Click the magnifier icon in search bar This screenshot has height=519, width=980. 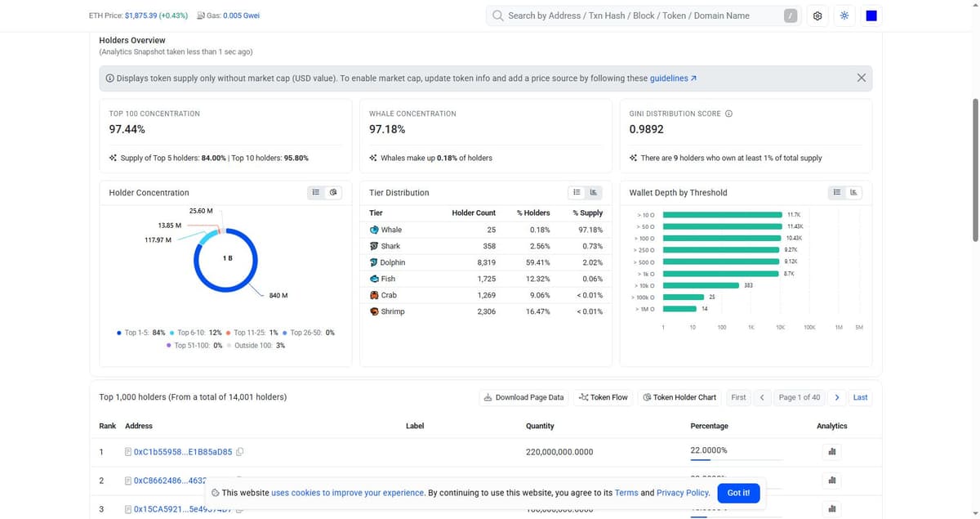pyautogui.click(x=498, y=16)
